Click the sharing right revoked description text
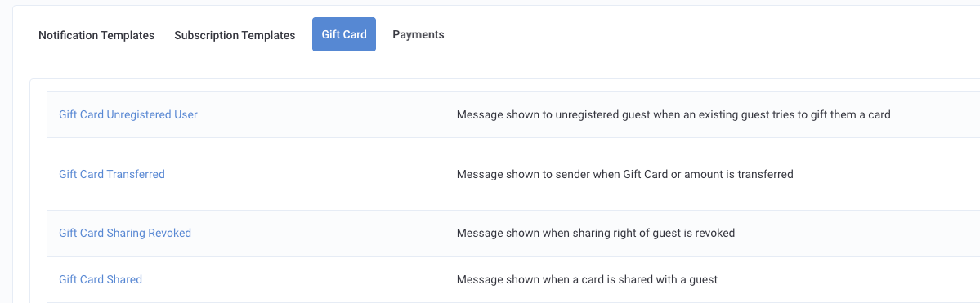This screenshot has width=980, height=303. [x=596, y=233]
